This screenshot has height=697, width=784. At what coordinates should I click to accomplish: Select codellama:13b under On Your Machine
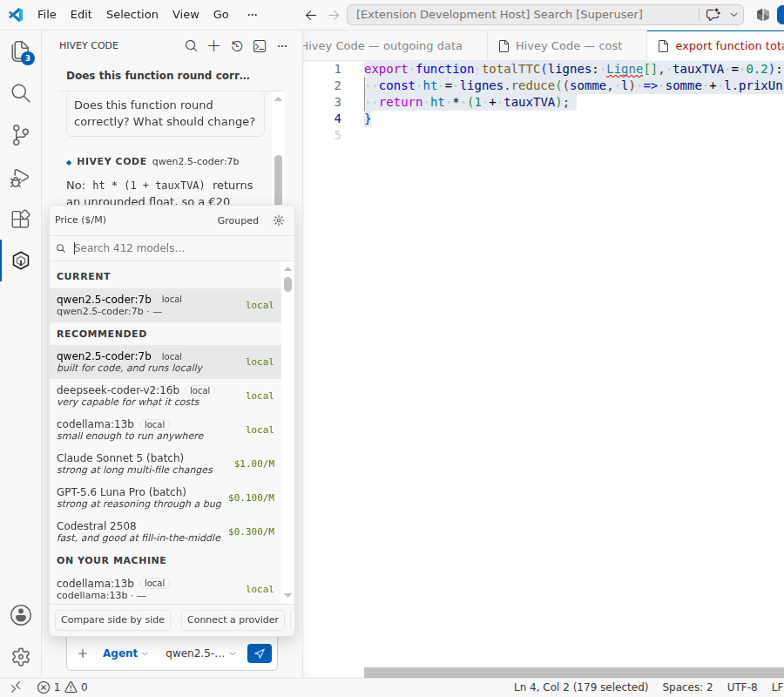point(166,588)
